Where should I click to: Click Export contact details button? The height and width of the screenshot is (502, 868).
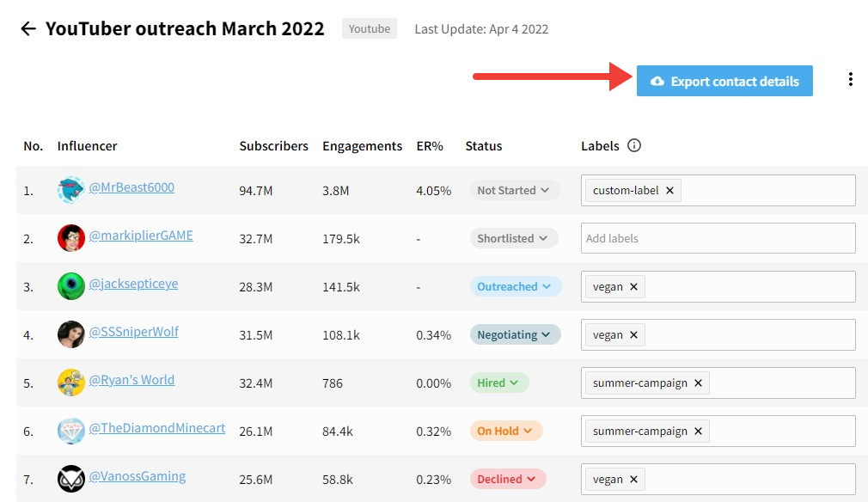pos(724,81)
